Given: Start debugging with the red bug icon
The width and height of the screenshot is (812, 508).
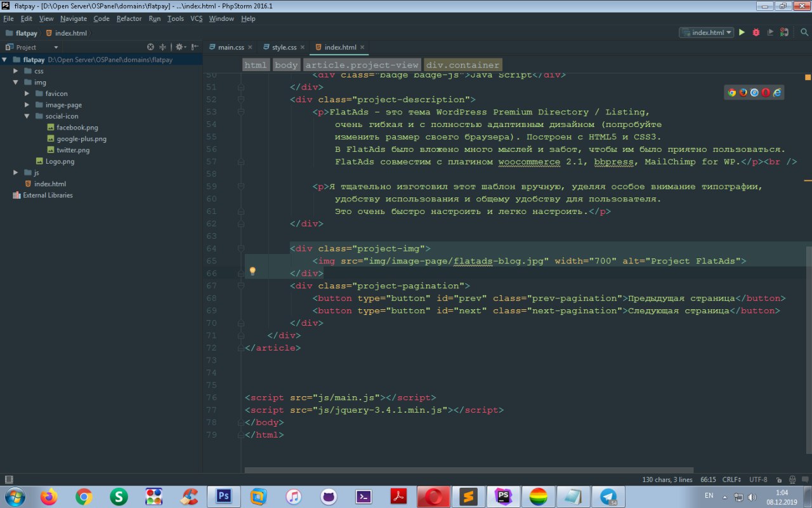Looking at the screenshot, I should click(756, 32).
